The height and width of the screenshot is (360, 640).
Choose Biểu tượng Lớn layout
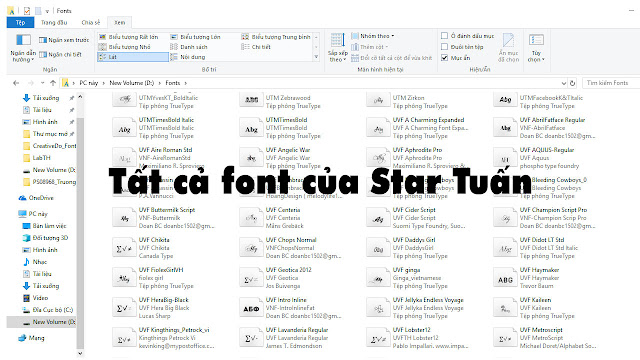196,37
